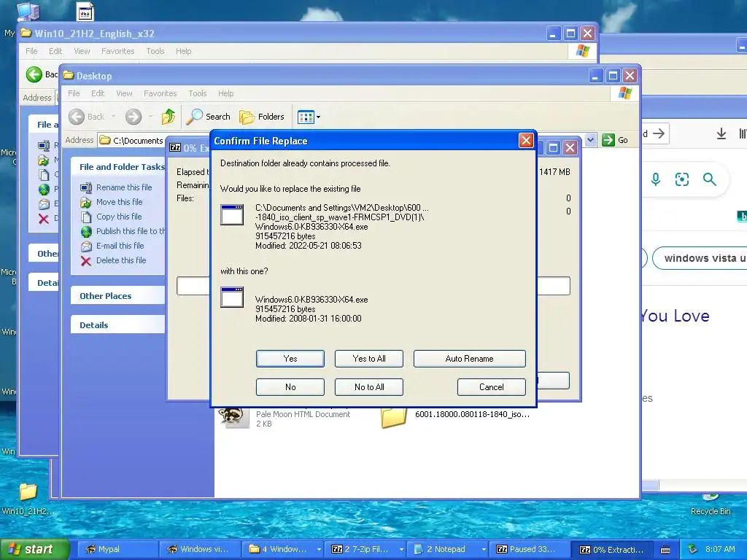Screen dimensions: 747x560
Task: Open File menu in Desktop window
Action: [x=74, y=93]
